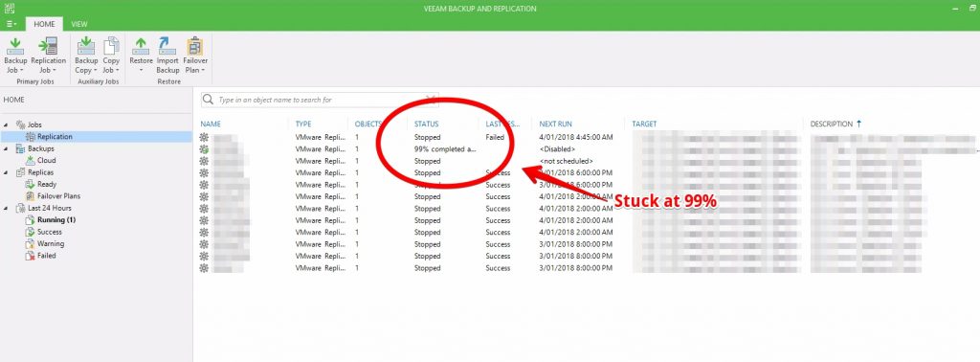Switch to the VIEW ribbon tab
980x362 pixels.
pyautogui.click(x=79, y=24)
